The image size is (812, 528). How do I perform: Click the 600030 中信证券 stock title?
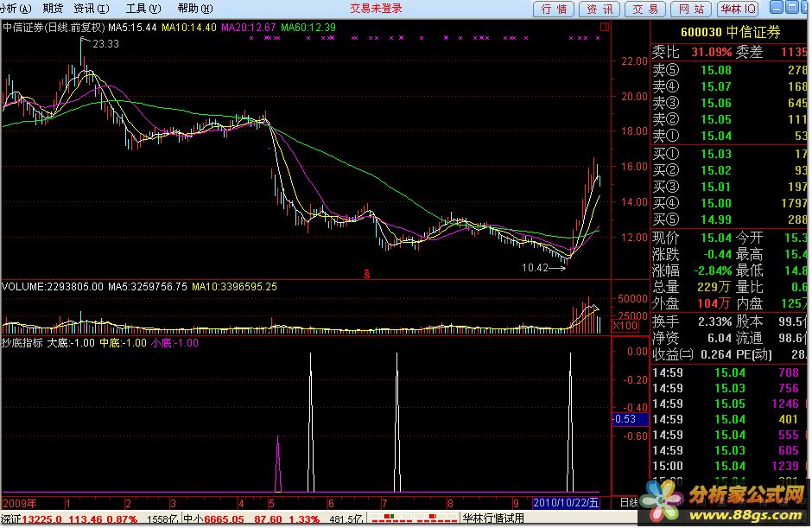(x=730, y=32)
